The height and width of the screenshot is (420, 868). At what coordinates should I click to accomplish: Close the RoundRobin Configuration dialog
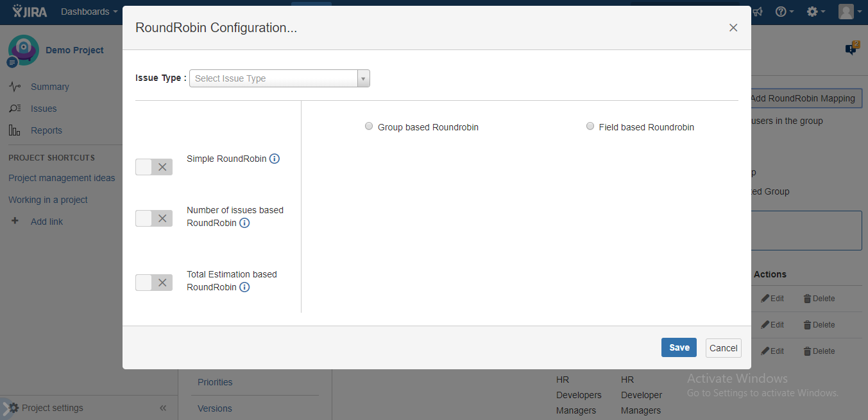(x=733, y=28)
